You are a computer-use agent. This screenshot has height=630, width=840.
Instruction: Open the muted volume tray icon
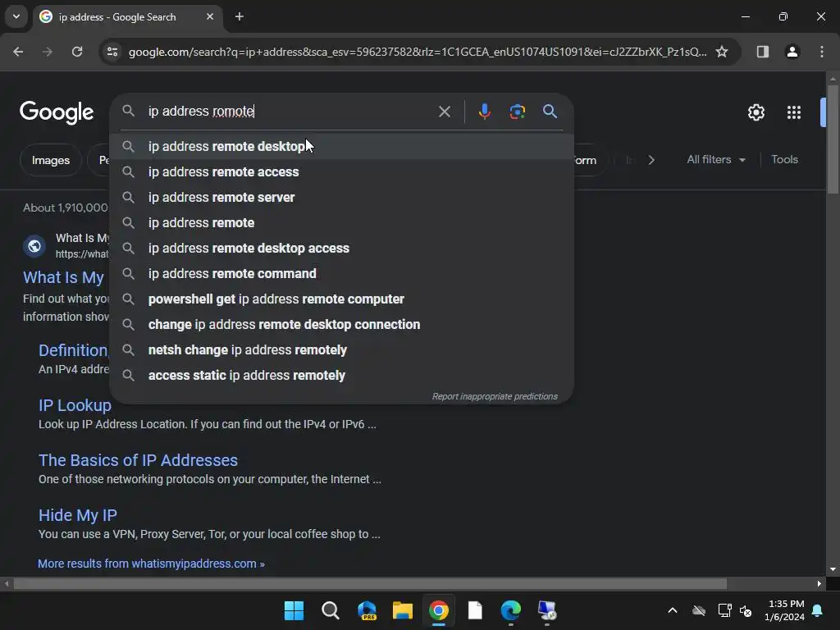point(745,610)
